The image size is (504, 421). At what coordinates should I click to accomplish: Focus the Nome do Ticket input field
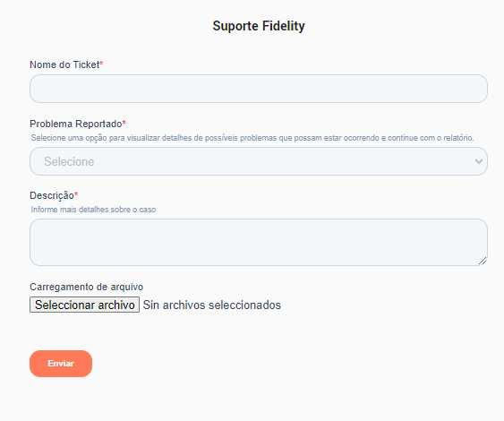pyautogui.click(x=259, y=89)
